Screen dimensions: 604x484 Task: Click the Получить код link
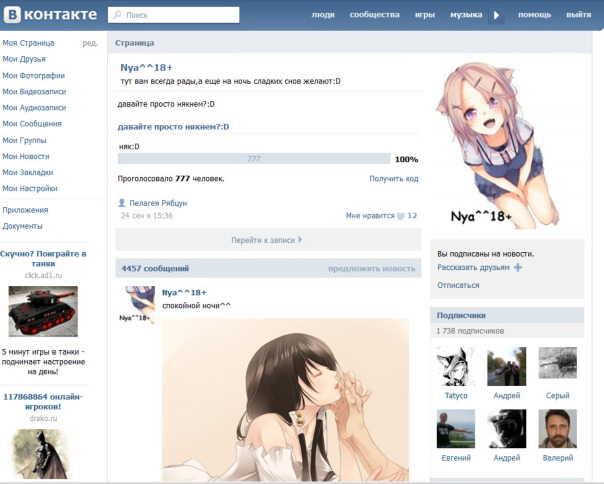[x=393, y=178]
